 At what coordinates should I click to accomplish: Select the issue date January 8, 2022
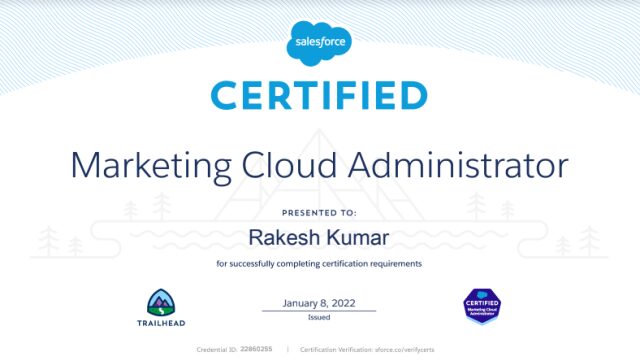point(319,303)
